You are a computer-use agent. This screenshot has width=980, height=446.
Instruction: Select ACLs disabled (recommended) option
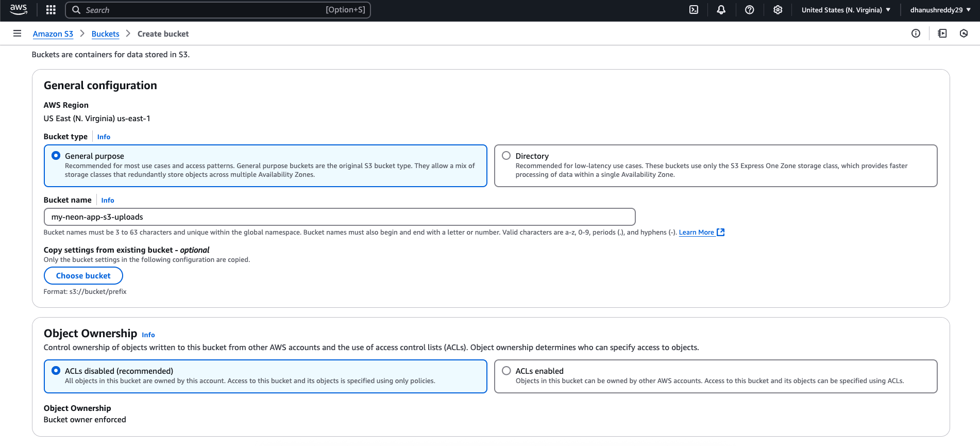[56, 371]
